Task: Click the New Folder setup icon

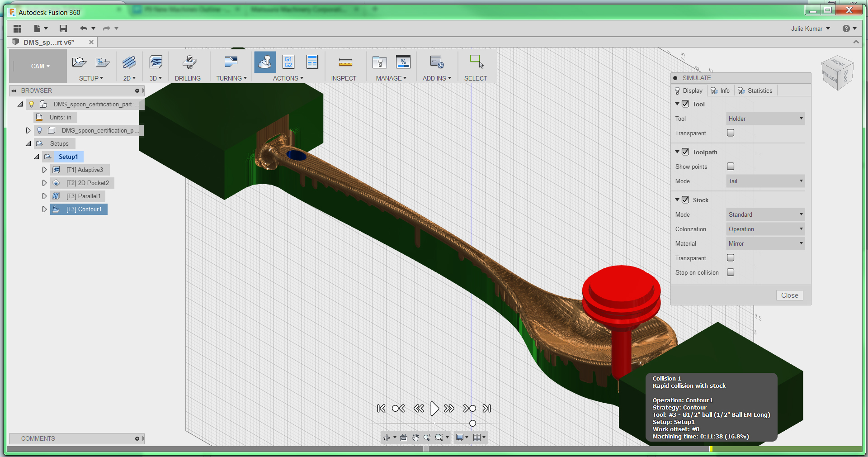Action: tap(103, 62)
